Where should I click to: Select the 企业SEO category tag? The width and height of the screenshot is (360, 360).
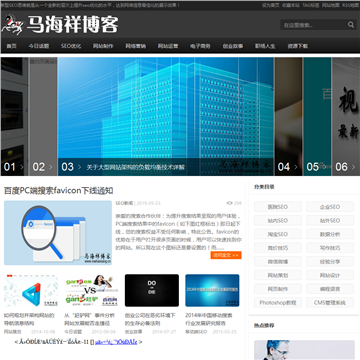click(330, 207)
